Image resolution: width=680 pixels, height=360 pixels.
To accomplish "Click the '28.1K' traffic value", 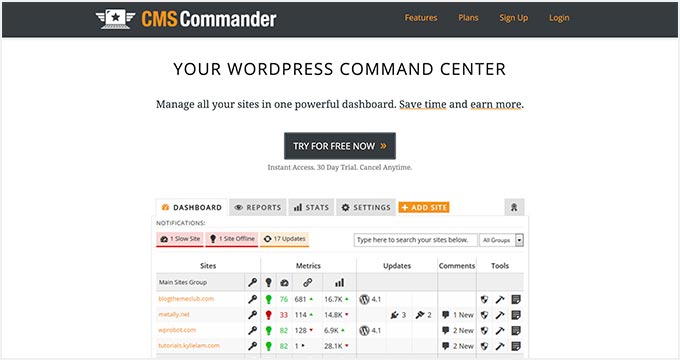I will [x=333, y=346].
